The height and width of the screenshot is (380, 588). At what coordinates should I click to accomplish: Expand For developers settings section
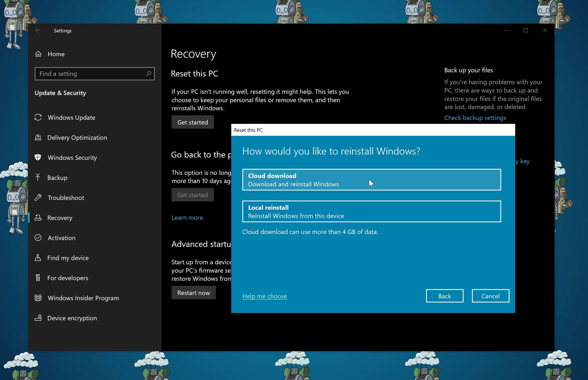tap(67, 277)
